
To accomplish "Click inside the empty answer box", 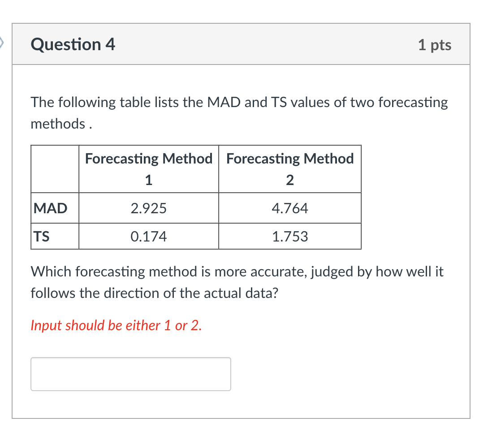I will coord(130,374).
